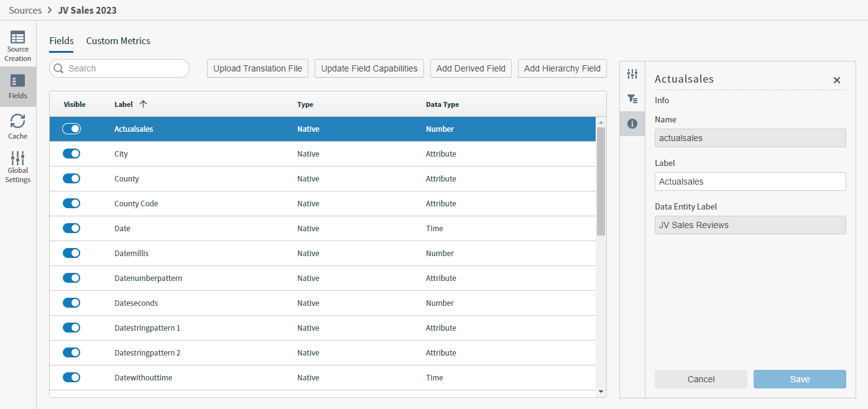This screenshot has width=868, height=409.
Task: Open the Info tab icon for Actualsales
Action: [x=632, y=124]
